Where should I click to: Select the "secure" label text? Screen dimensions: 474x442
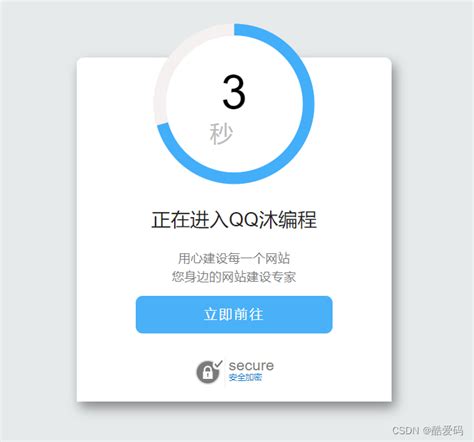(x=251, y=365)
